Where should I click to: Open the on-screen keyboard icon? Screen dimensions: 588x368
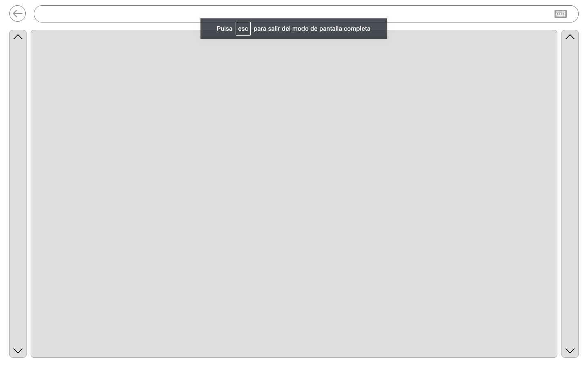(x=560, y=14)
